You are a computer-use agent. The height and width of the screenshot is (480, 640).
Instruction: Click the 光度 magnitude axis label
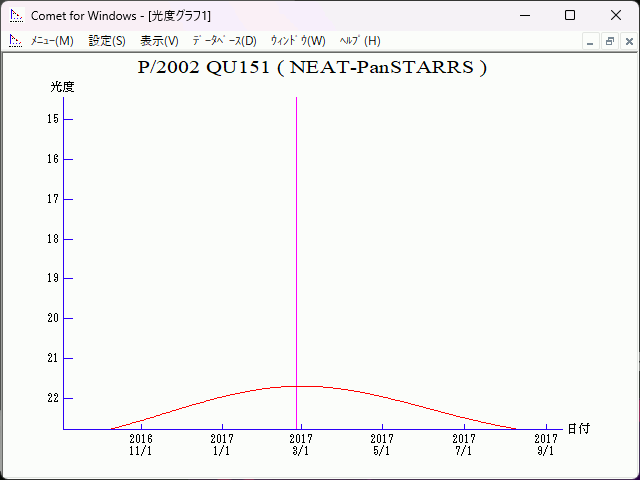[x=62, y=87]
